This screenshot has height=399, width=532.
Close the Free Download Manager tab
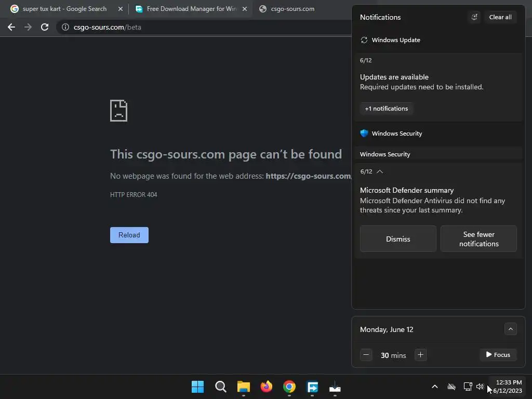click(x=245, y=9)
